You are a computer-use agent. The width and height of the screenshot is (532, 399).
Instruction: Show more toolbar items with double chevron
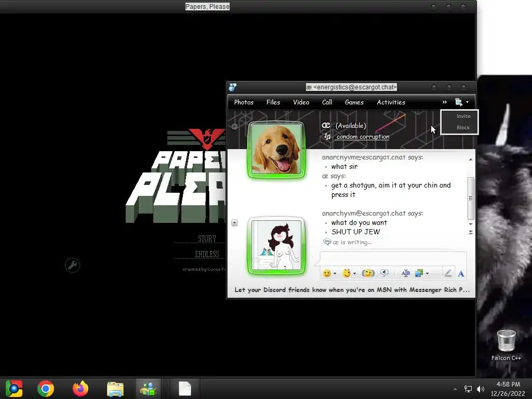click(445, 102)
